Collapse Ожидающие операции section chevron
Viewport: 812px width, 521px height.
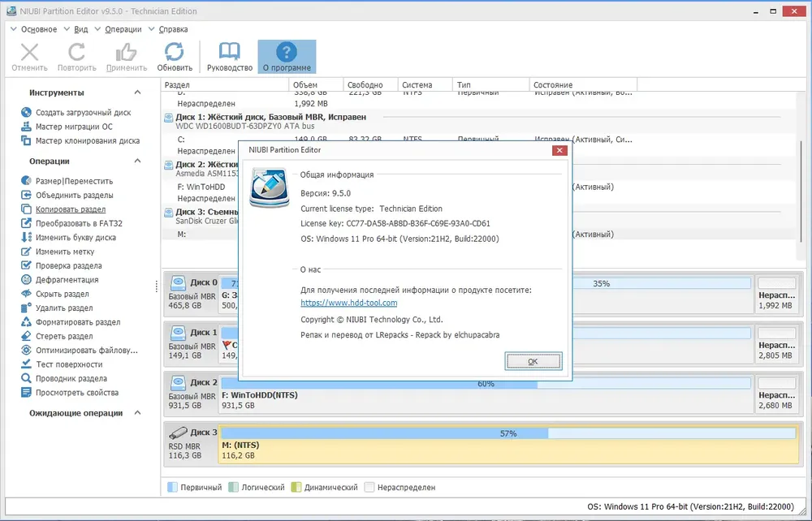click(137, 413)
